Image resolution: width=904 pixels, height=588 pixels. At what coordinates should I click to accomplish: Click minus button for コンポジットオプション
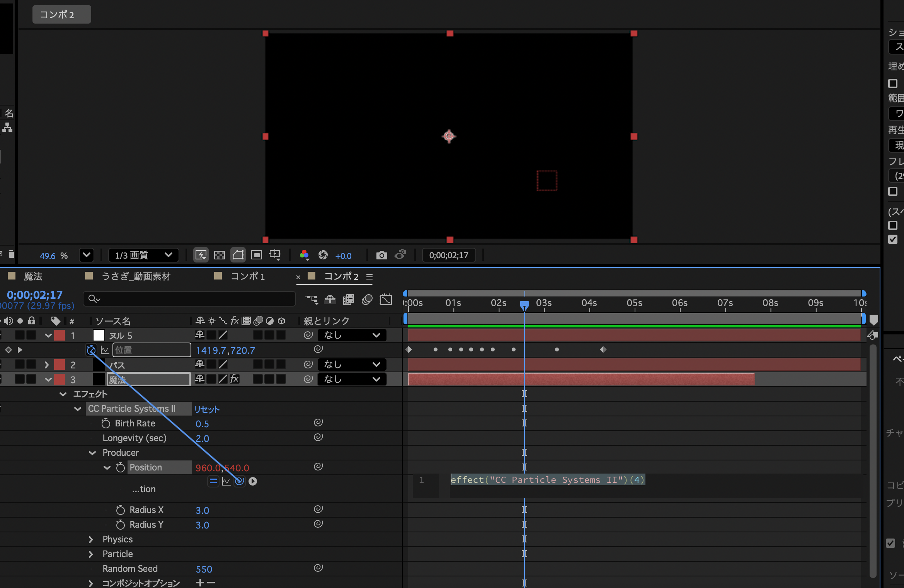coord(211,583)
